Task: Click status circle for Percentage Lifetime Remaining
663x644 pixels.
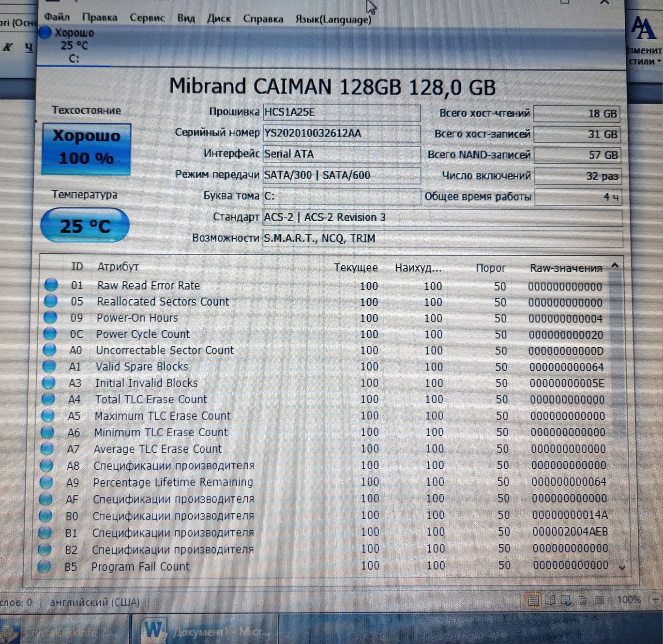Action: (x=46, y=482)
